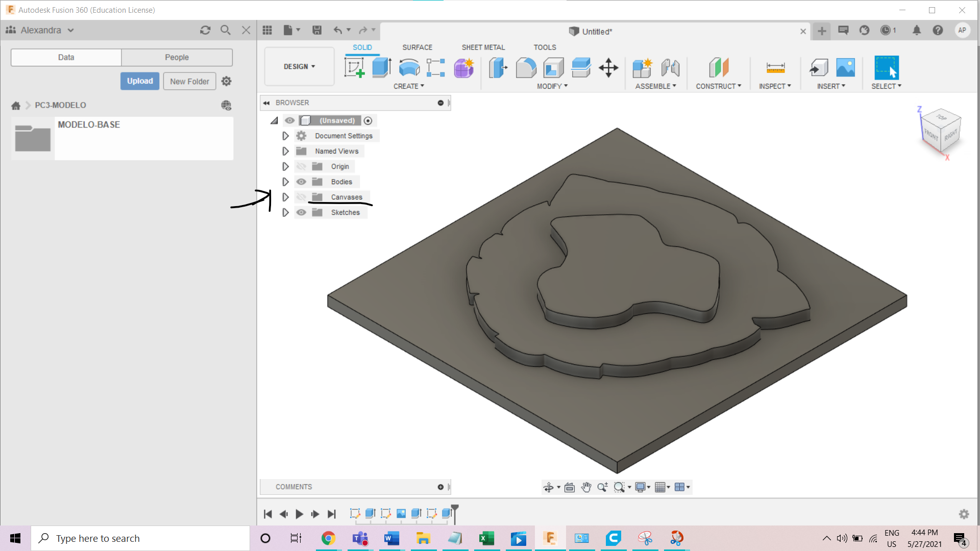Click the PC3-MODELO breadcrumb
The image size is (980, 551).
click(60, 105)
